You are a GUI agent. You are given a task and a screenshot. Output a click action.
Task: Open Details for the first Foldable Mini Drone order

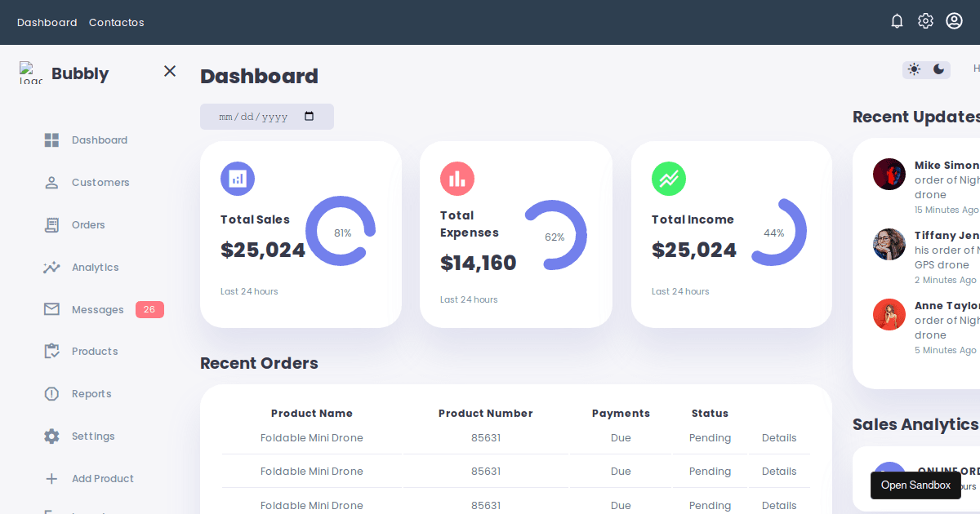[778, 437]
